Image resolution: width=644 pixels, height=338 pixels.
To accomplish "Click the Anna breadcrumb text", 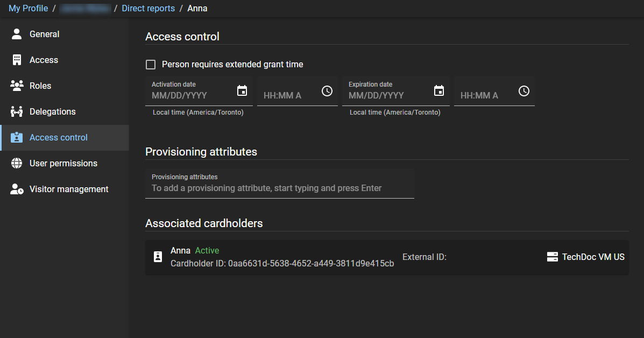I will pyautogui.click(x=197, y=8).
